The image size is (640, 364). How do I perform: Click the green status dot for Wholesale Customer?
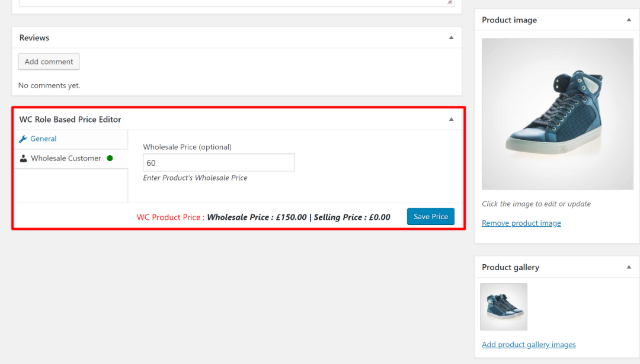(x=110, y=158)
